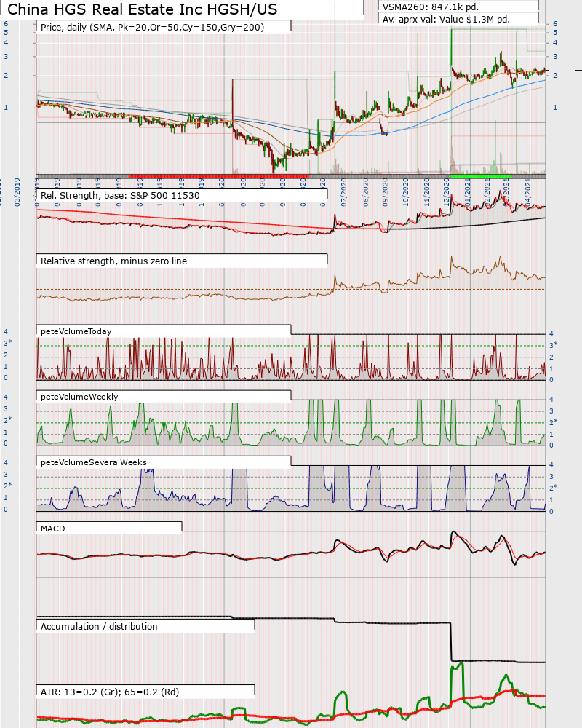Select the peteVolumeWeekly panel label
582x728 pixels.
[79, 397]
